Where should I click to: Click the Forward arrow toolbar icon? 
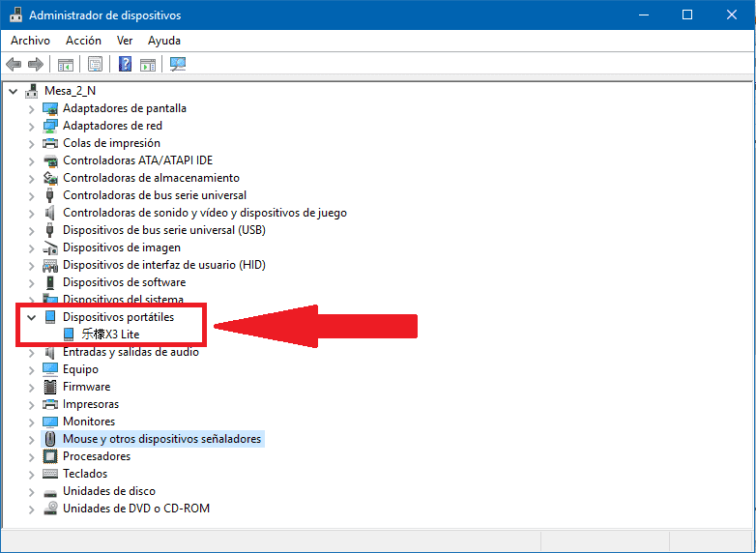[x=36, y=64]
